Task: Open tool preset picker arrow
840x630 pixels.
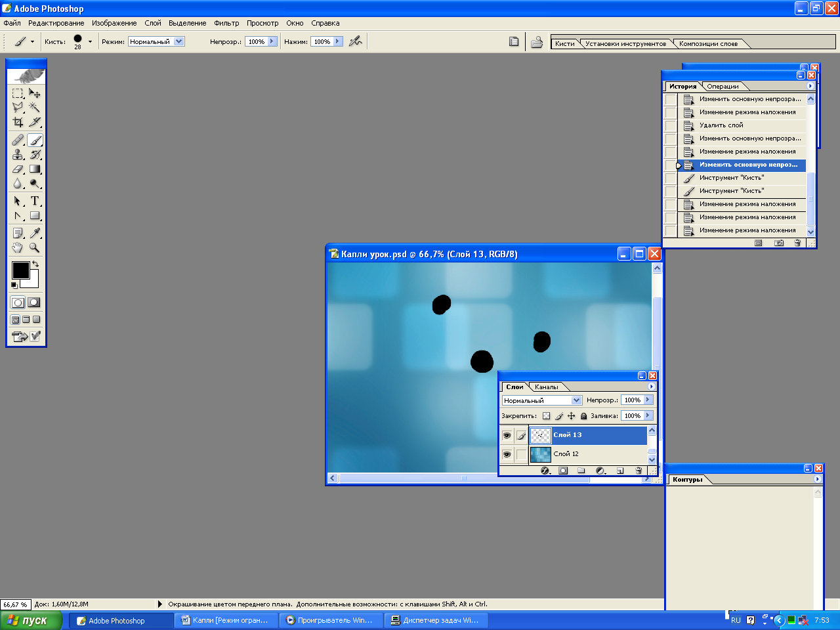Action: [x=32, y=41]
